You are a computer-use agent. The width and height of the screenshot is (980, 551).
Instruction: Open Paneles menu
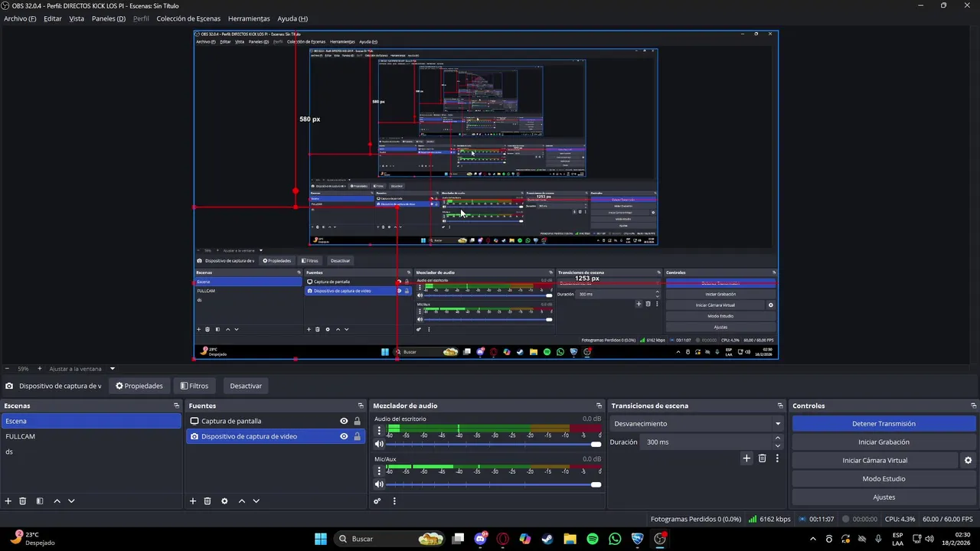coord(109,18)
